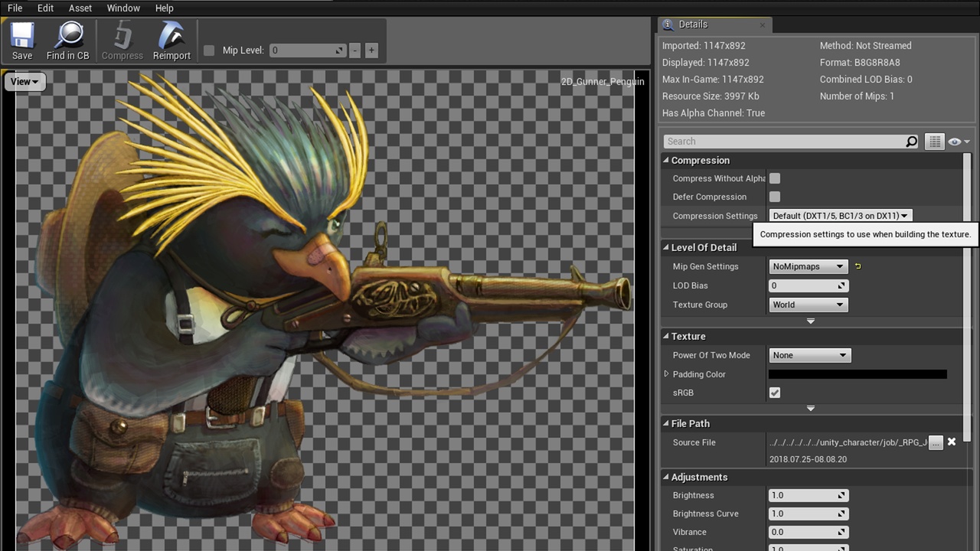This screenshot has width=980, height=551.
Task: Enable Defer Compression checkbox
Action: (775, 197)
